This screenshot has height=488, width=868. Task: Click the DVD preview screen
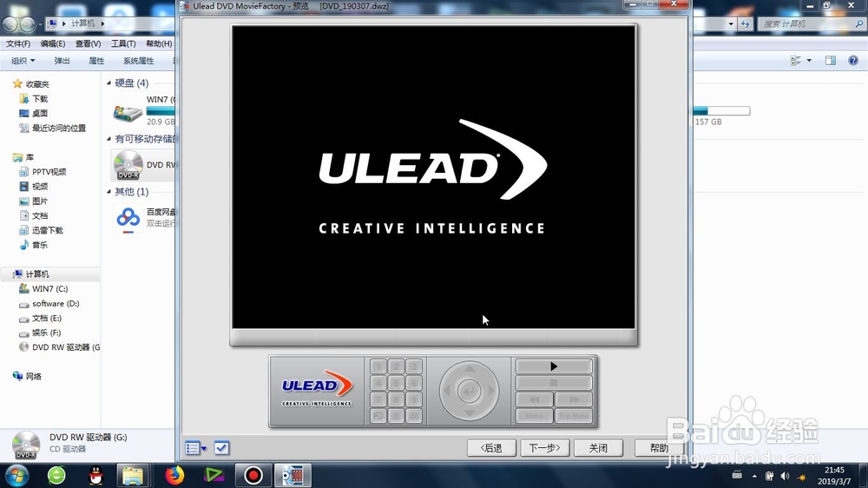point(433,177)
